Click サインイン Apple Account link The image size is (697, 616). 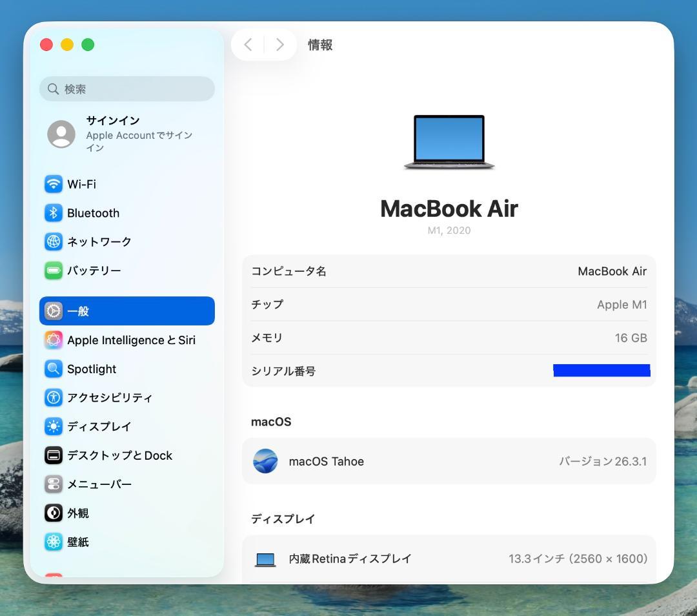139,134
